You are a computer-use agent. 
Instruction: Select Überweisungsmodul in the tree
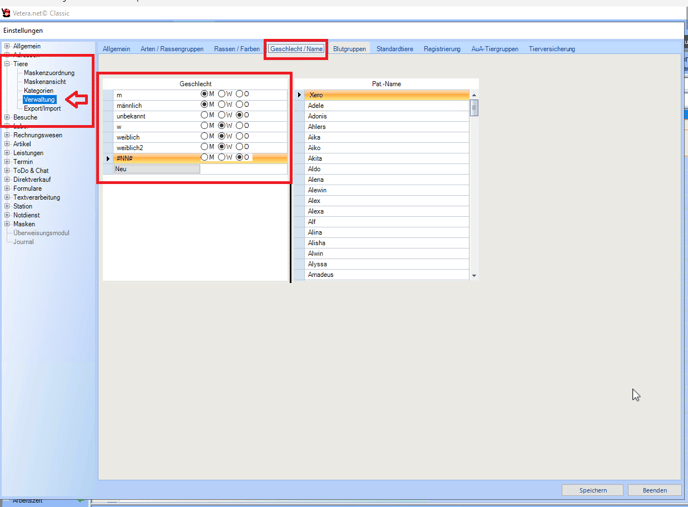tap(41, 233)
